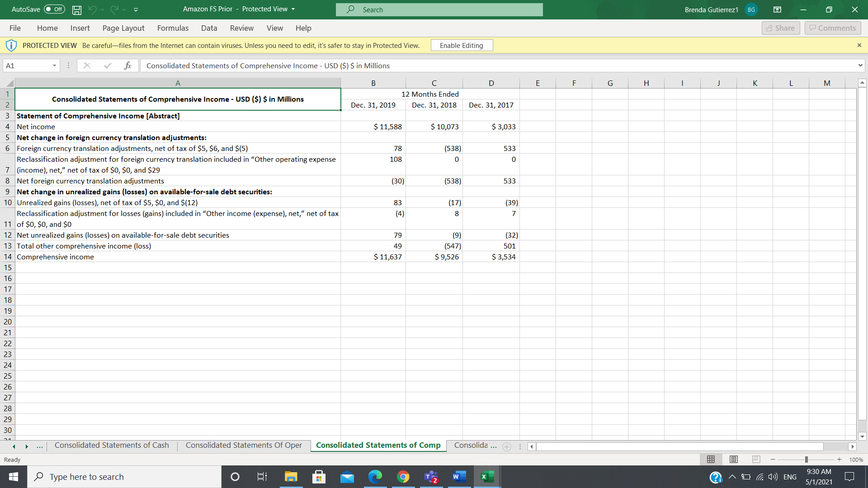
Task: Click inside the Search box
Action: [x=439, y=9]
